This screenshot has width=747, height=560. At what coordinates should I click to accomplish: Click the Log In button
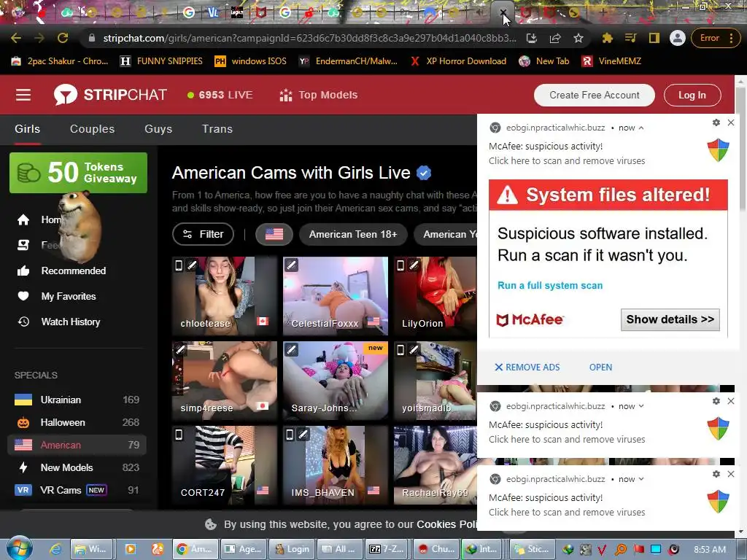pos(692,95)
